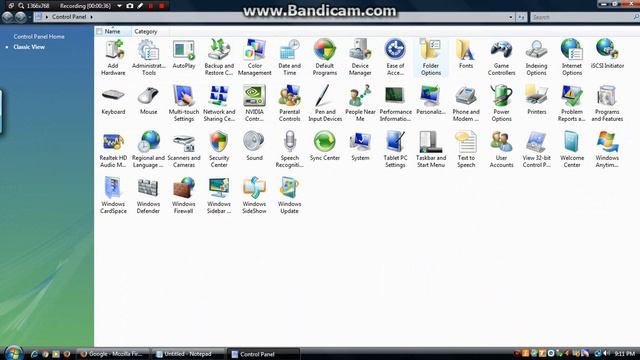This screenshot has height=360, width=640.
Task: Open the Fonts folder
Action: click(x=466, y=55)
